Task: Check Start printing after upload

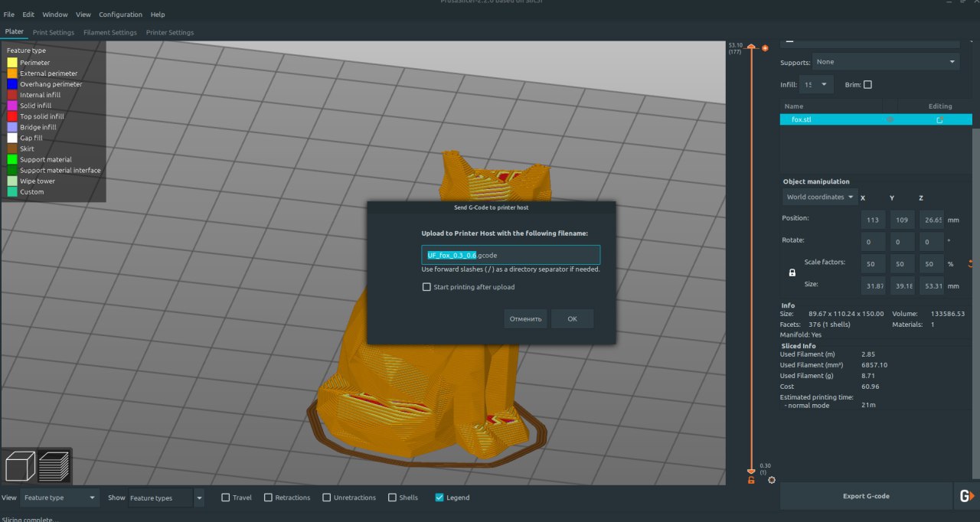Action: 426,287
